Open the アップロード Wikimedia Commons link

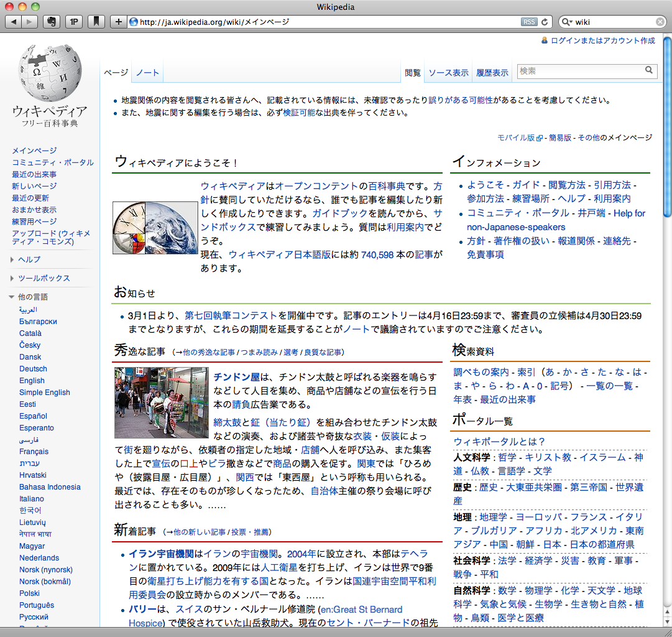click(51, 237)
